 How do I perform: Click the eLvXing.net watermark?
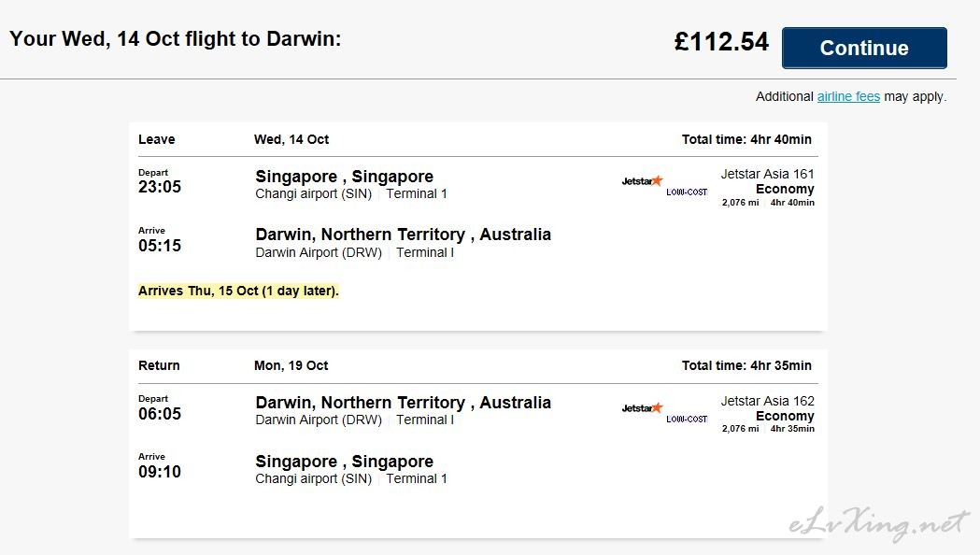tap(878, 524)
